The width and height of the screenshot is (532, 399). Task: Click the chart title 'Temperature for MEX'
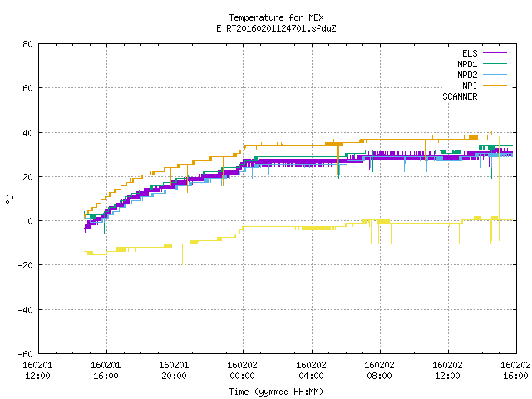(276, 17)
